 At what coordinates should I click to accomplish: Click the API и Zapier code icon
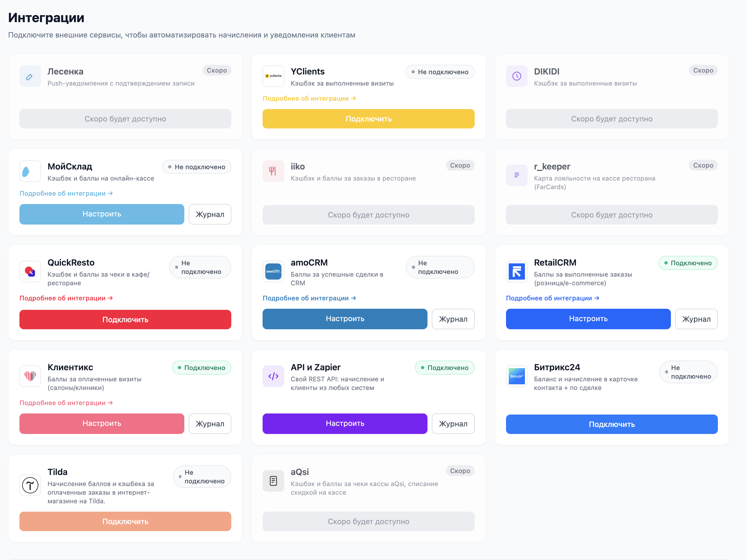pyautogui.click(x=273, y=376)
